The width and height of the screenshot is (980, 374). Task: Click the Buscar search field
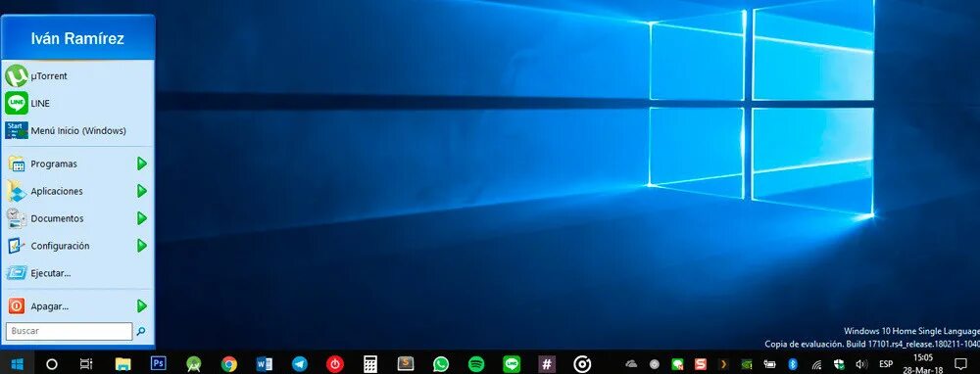click(x=69, y=331)
